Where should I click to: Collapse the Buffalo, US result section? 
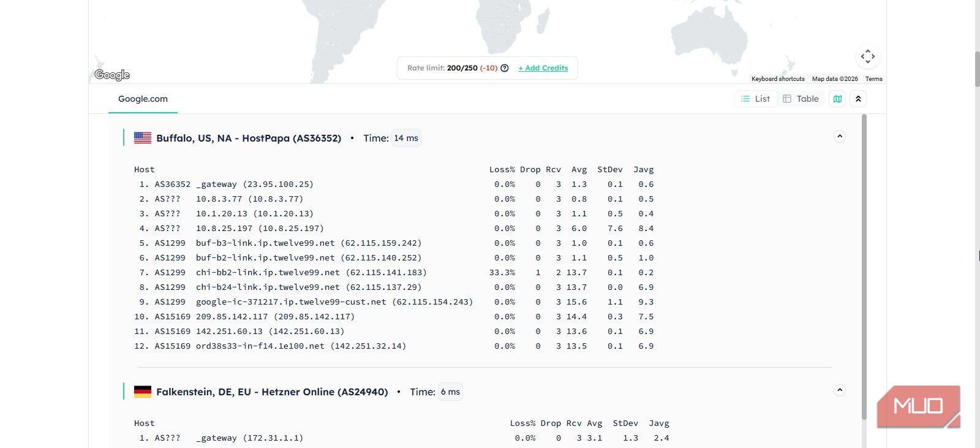(840, 136)
